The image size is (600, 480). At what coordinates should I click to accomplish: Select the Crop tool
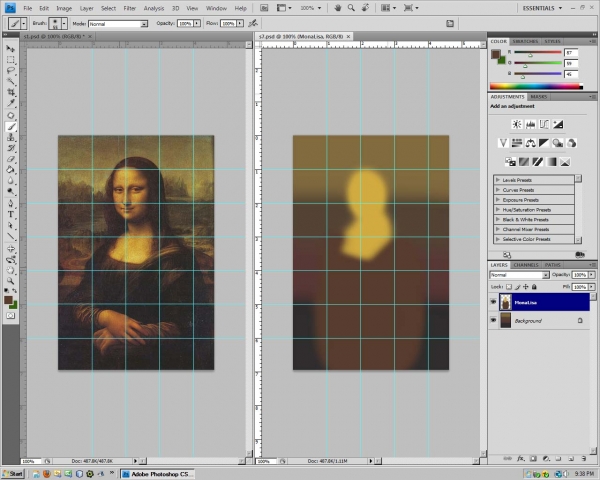pyautogui.click(x=10, y=92)
